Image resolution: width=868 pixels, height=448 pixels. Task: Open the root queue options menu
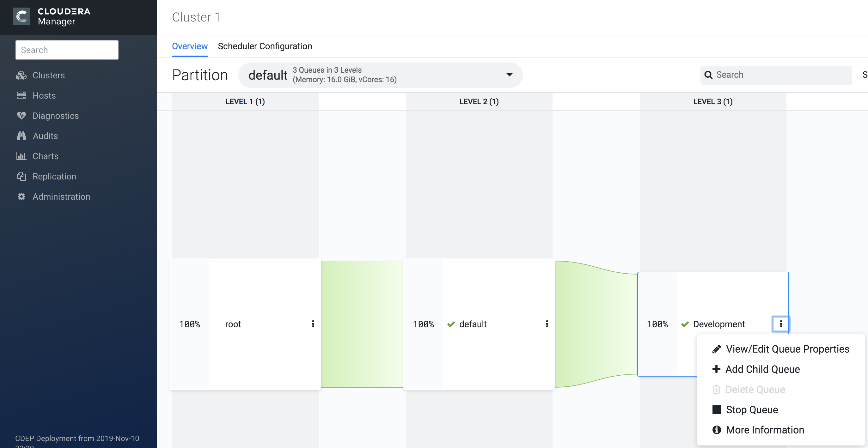tap(313, 324)
